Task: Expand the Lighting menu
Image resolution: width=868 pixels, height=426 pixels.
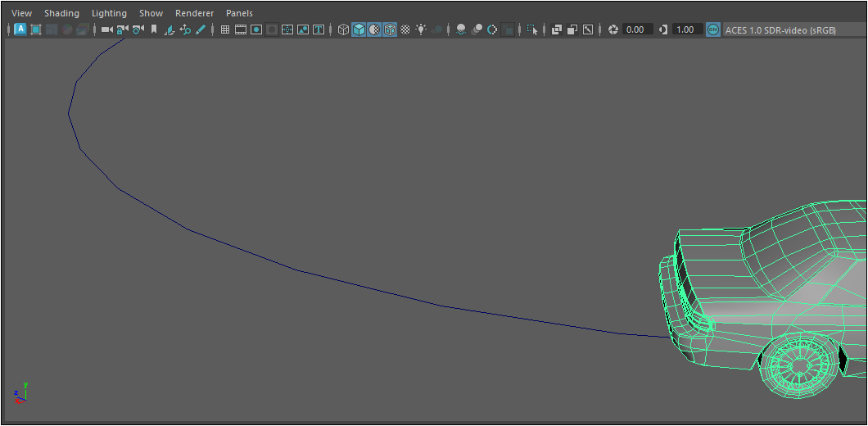Action: (x=109, y=13)
